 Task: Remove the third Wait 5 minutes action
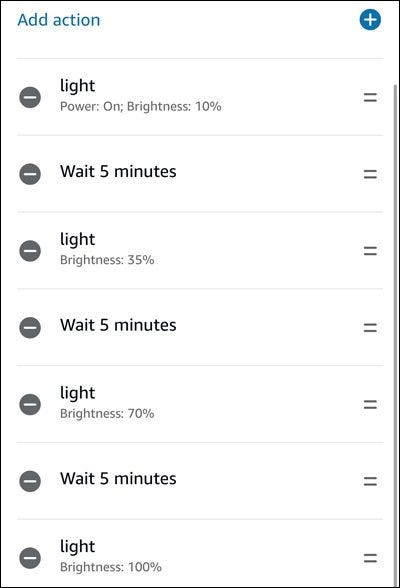(30, 481)
